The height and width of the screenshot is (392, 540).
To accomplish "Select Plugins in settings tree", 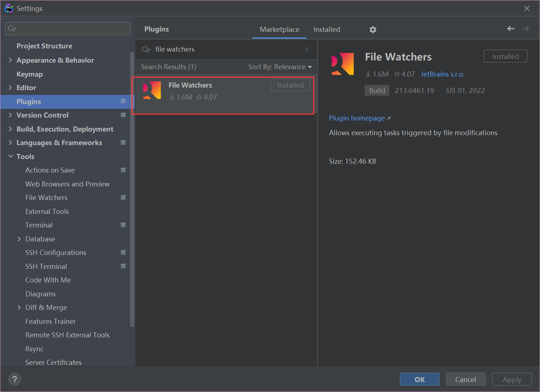I will coord(66,101).
